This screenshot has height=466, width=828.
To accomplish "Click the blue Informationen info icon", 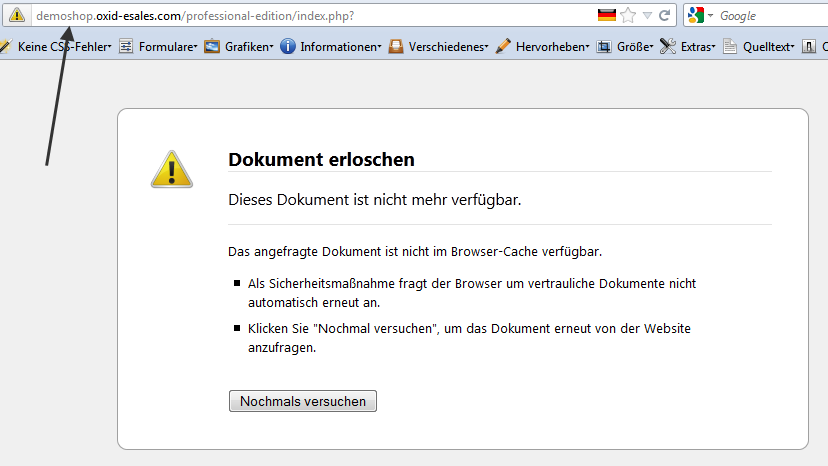I will tap(288, 46).
